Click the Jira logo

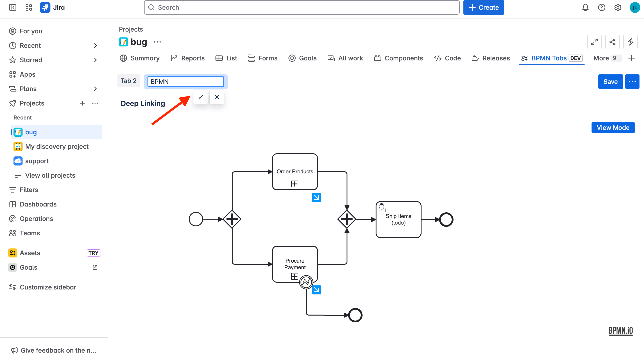52,7
